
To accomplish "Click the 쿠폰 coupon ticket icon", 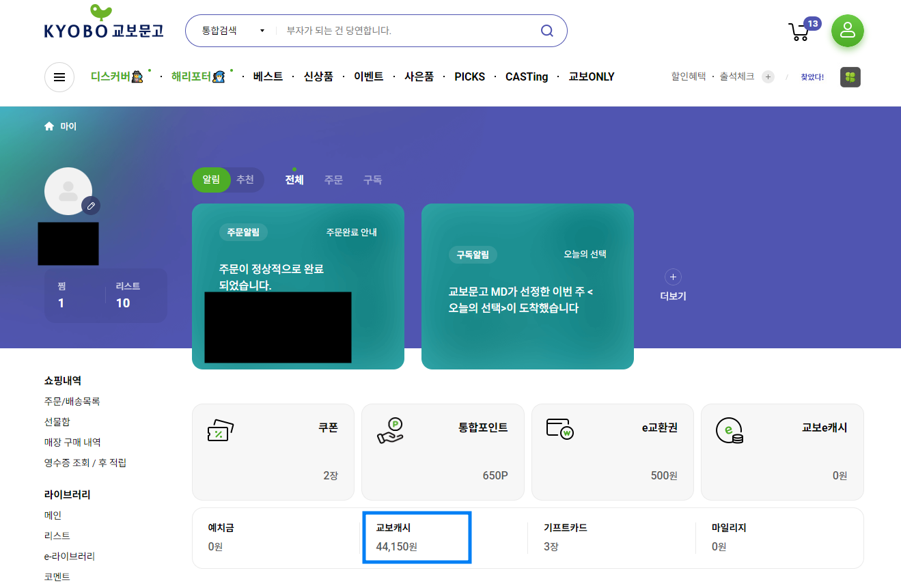I will [220, 431].
